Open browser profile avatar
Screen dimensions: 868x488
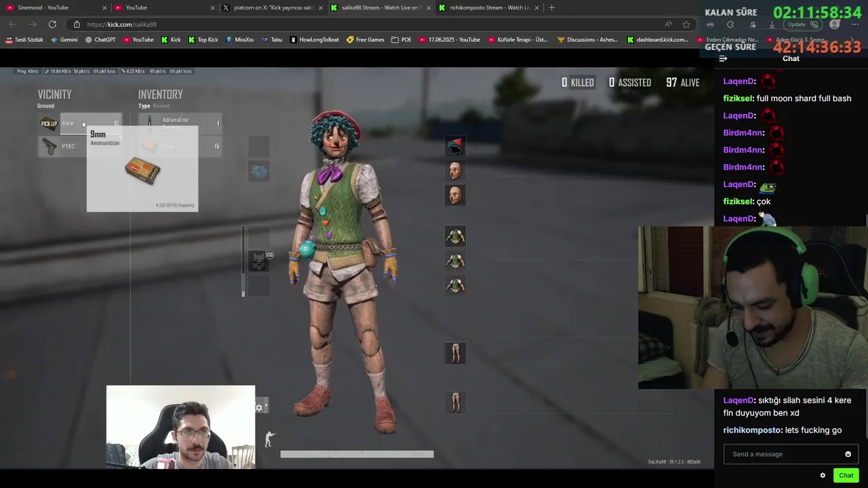835,24
